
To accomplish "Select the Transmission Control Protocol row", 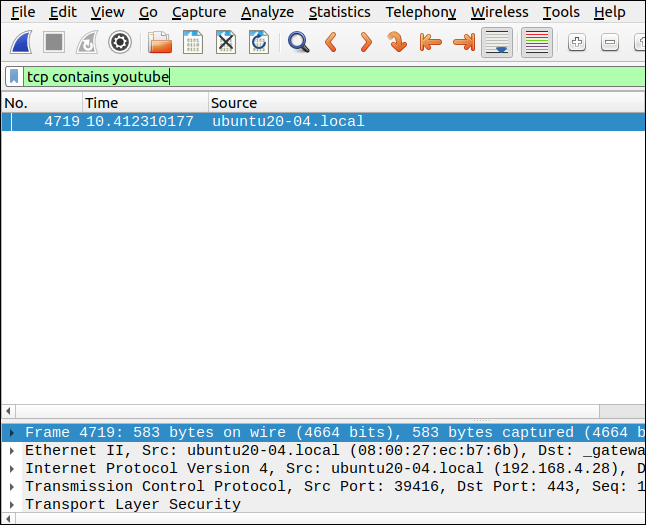I will point(323,487).
